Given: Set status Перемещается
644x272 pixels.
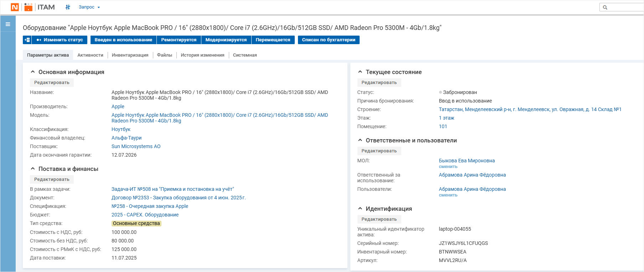Looking at the screenshot, I should point(273,40).
